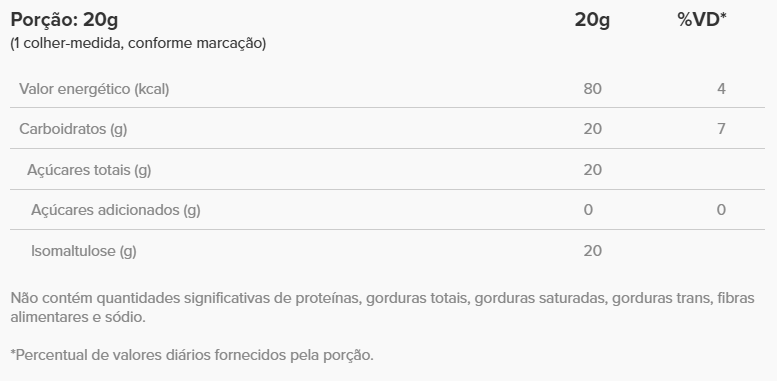Click the Percentual de valores diários footnote
The image size is (777, 381).
click(x=192, y=355)
